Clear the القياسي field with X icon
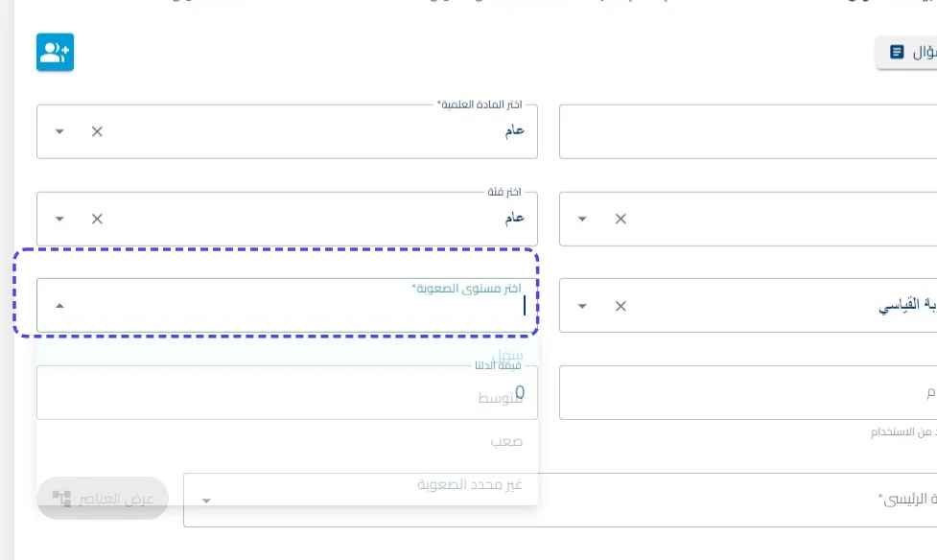The image size is (937, 560). (621, 306)
